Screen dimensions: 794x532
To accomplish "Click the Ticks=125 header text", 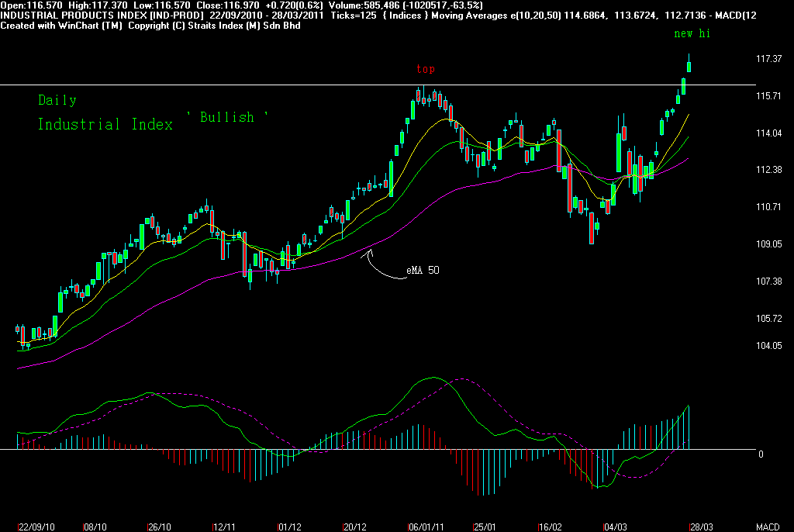I will (x=354, y=16).
